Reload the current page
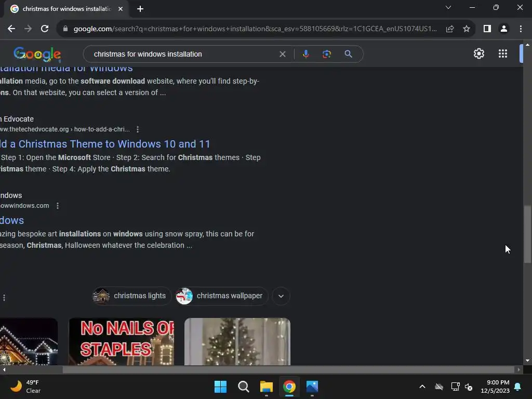Viewport: 532px width, 399px height. [x=45, y=29]
